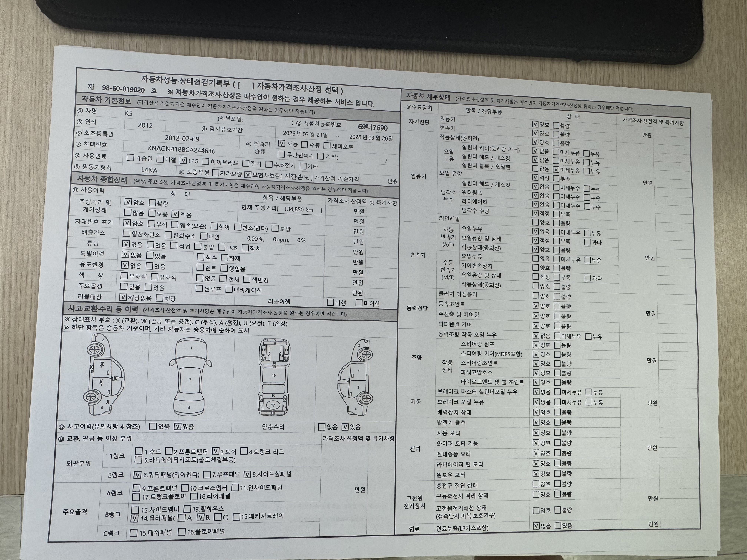Viewport: 747px width, 560px height.
Task: Tick the 침수 checkbox
Action: pos(201,257)
